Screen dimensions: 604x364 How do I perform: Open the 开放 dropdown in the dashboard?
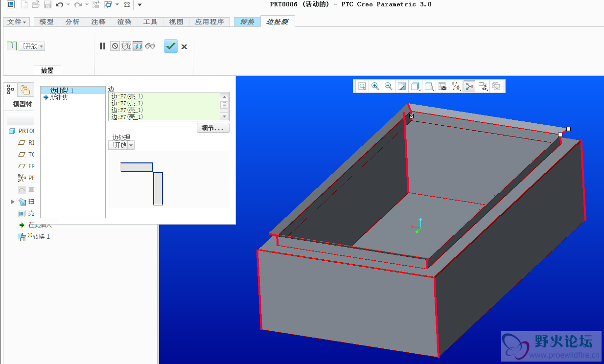click(x=32, y=46)
